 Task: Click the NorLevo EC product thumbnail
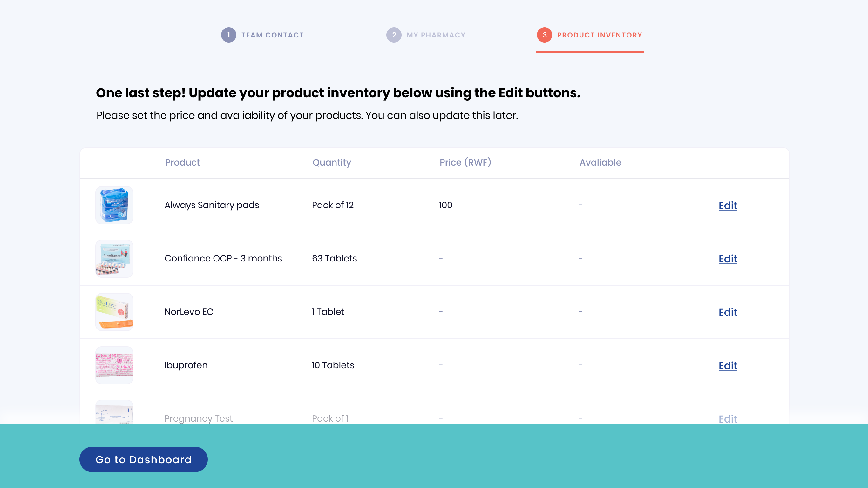coord(114,312)
